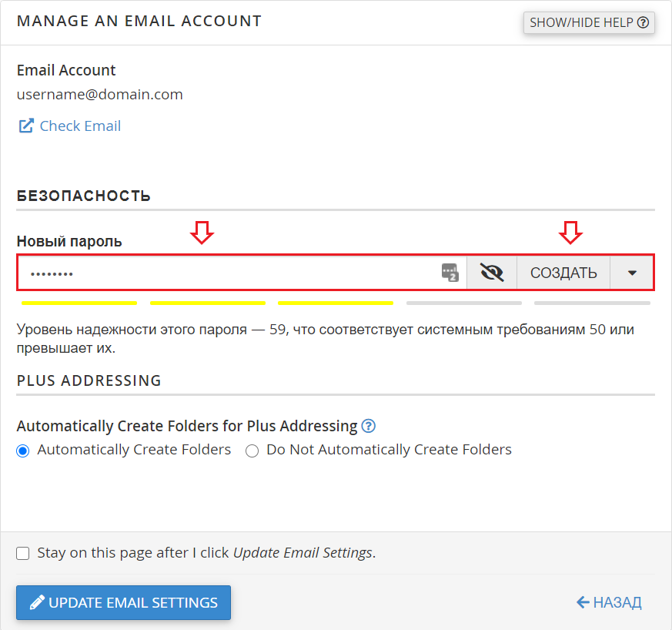This screenshot has height=630, width=672.
Task: Click the question mark icon in Show/Hide Help
Action: [x=644, y=22]
